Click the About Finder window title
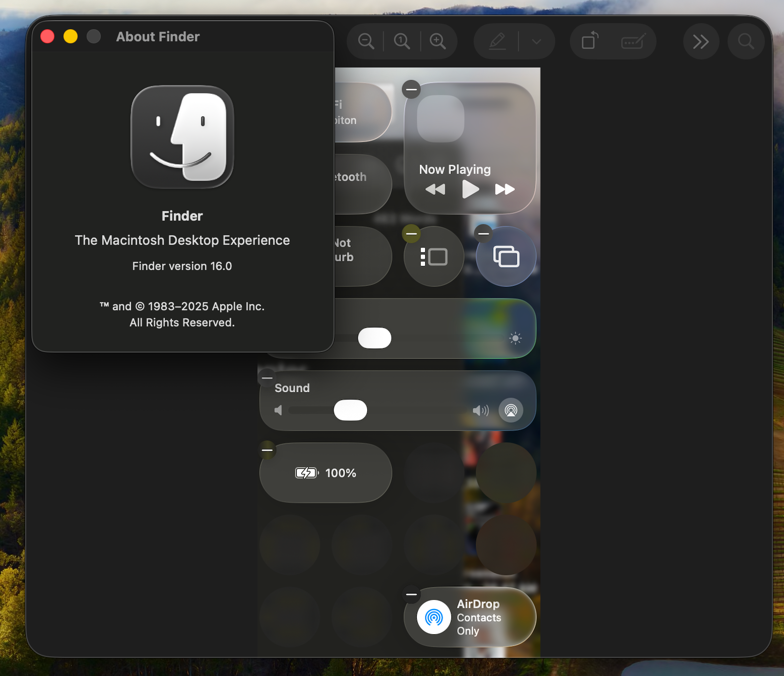The height and width of the screenshot is (676, 784). (x=158, y=37)
